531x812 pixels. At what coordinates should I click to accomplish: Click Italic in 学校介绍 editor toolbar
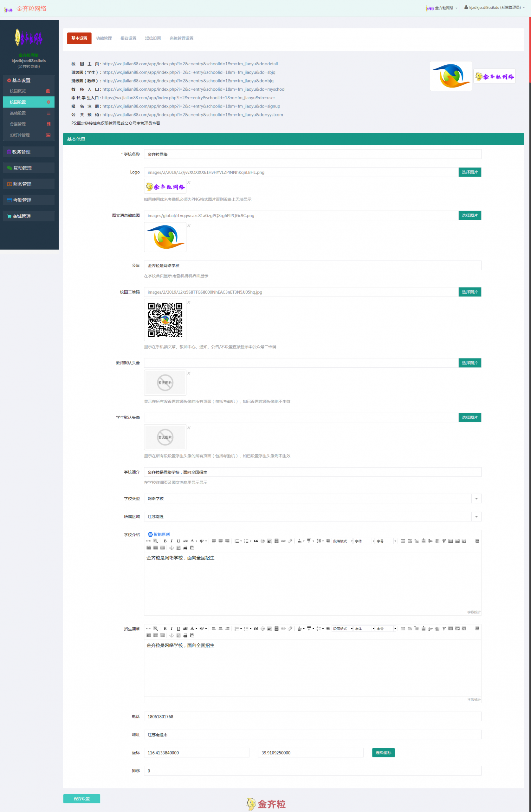172,541
